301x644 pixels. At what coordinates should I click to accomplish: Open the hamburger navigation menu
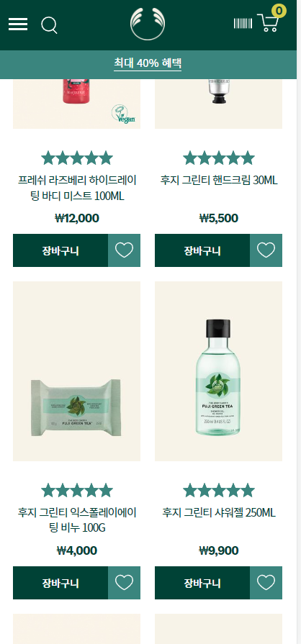coord(18,24)
